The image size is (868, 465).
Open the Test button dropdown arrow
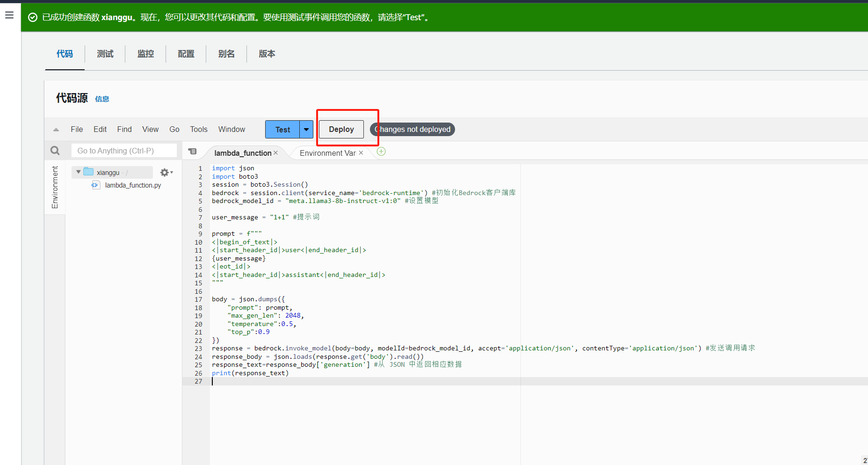coord(306,130)
